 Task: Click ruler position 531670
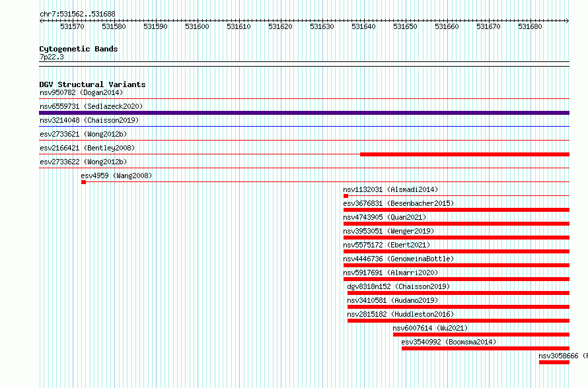point(489,26)
